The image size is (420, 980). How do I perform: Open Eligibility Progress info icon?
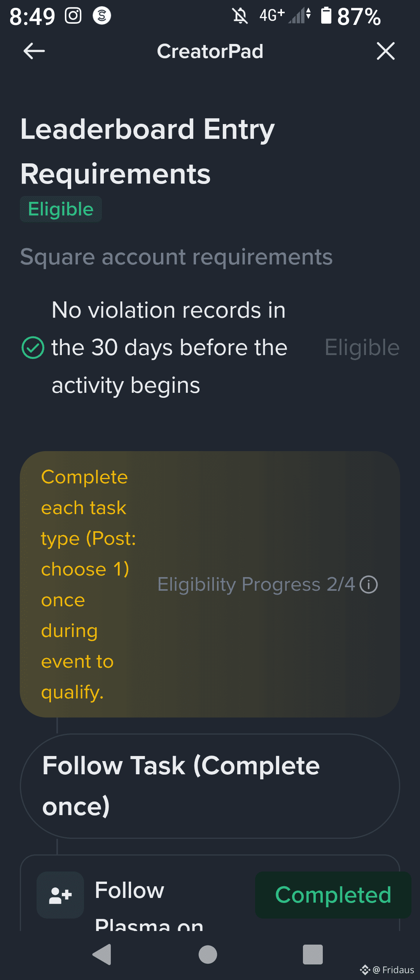368,584
